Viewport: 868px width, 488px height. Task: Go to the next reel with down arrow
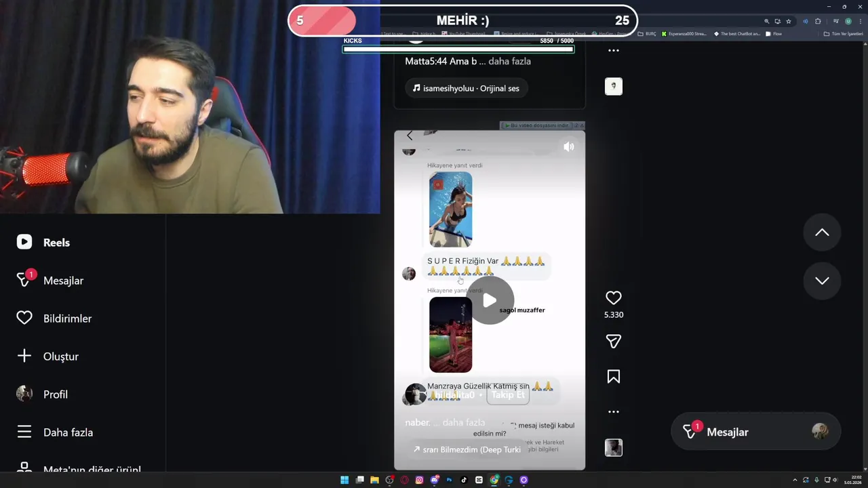tap(822, 281)
